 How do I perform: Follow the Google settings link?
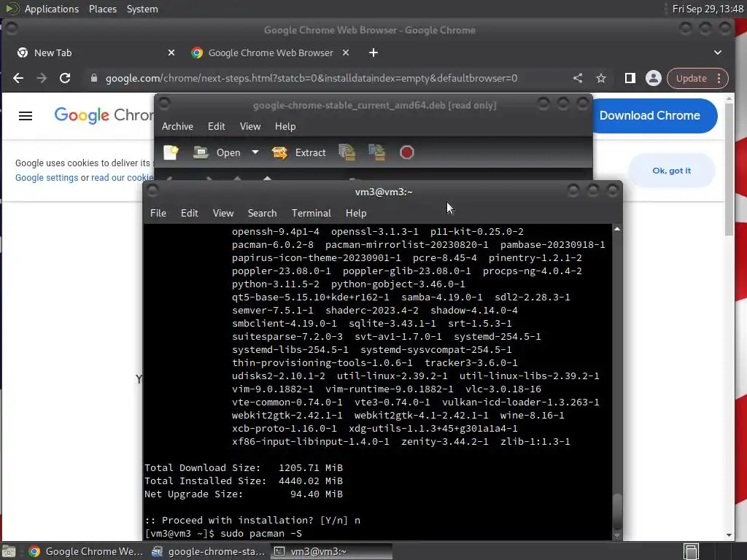pyautogui.click(x=47, y=178)
